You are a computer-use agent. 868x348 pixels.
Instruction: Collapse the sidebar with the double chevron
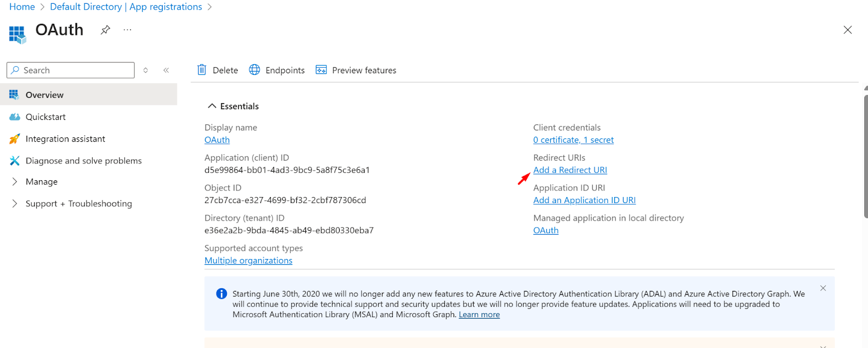tap(166, 70)
